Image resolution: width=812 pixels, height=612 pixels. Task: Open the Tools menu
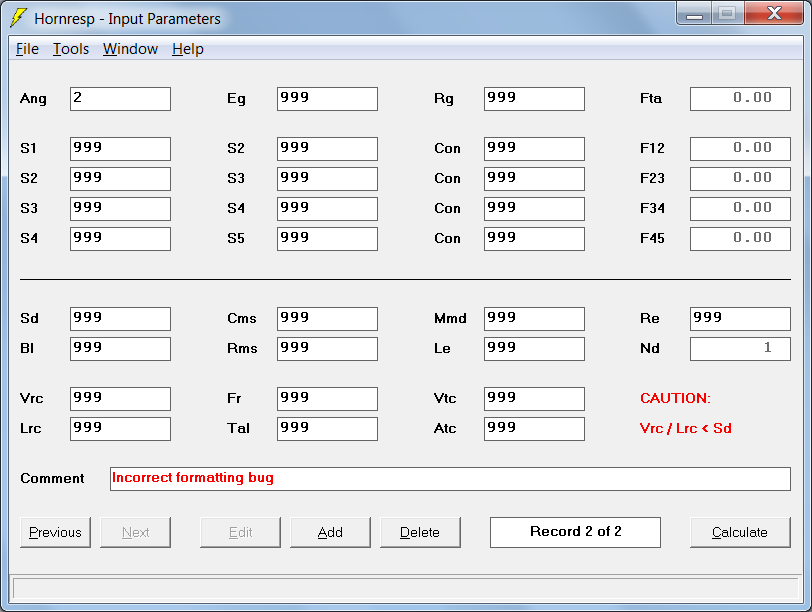pos(71,49)
